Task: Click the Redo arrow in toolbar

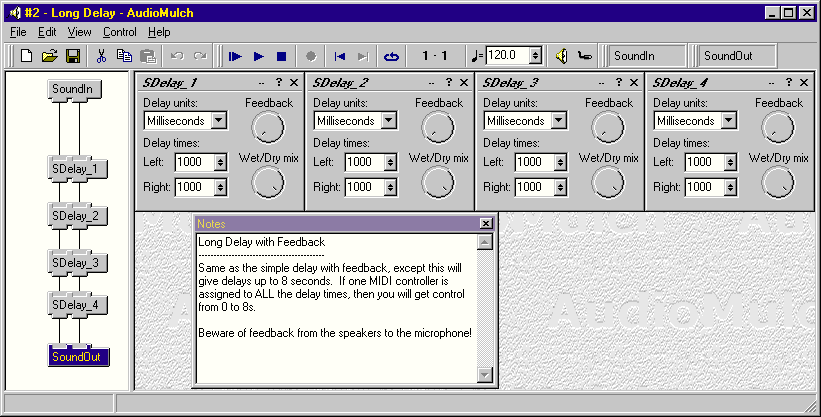Action: click(200, 56)
